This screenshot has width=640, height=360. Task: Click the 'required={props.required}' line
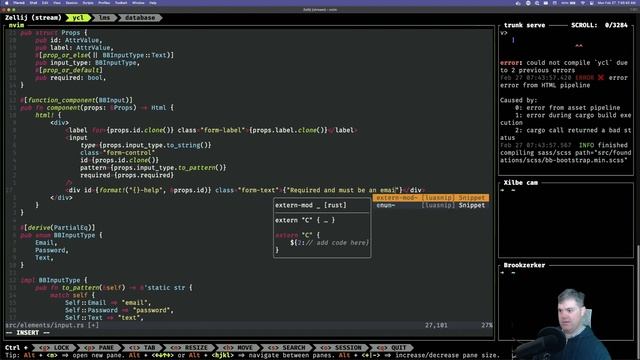[x=127, y=175]
